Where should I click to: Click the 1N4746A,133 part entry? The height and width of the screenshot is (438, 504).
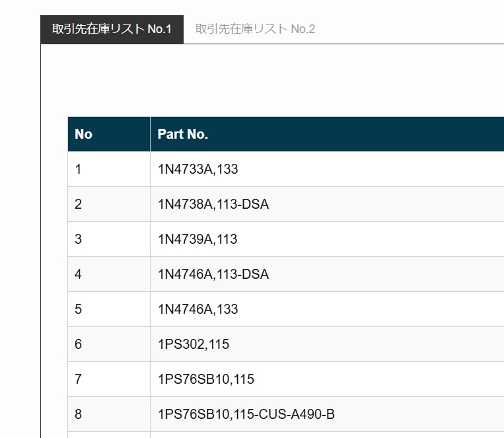(198, 309)
